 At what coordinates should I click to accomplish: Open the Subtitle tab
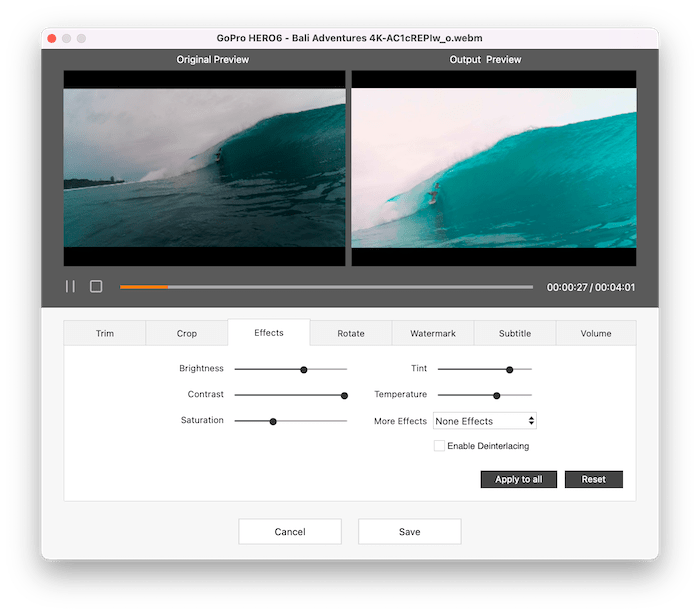tap(515, 333)
